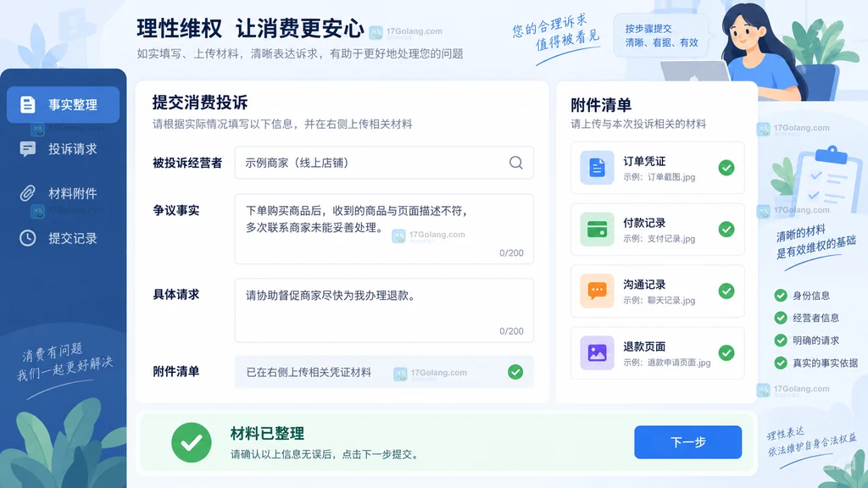The width and height of the screenshot is (868, 488).
Task: Click the 材料已整理 status title
Action: click(x=267, y=433)
